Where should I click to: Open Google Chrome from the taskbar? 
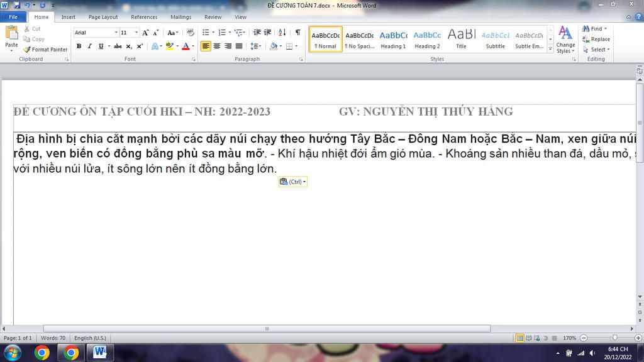tap(42, 353)
